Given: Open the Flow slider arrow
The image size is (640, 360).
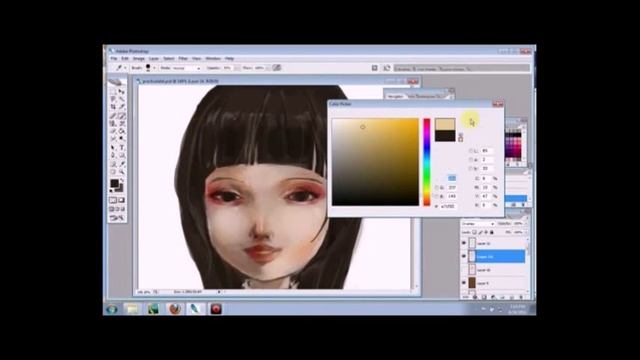Looking at the screenshot, I should point(268,68).
